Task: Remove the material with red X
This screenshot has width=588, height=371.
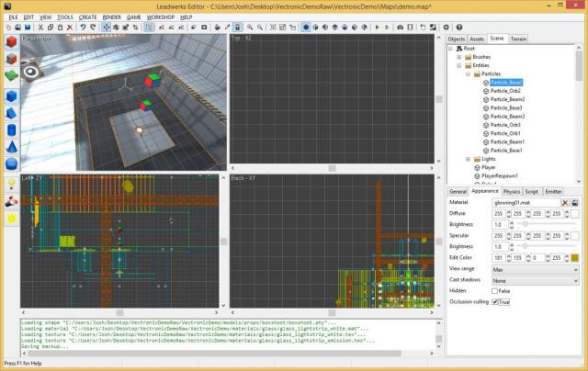Action: click(565, 202)
